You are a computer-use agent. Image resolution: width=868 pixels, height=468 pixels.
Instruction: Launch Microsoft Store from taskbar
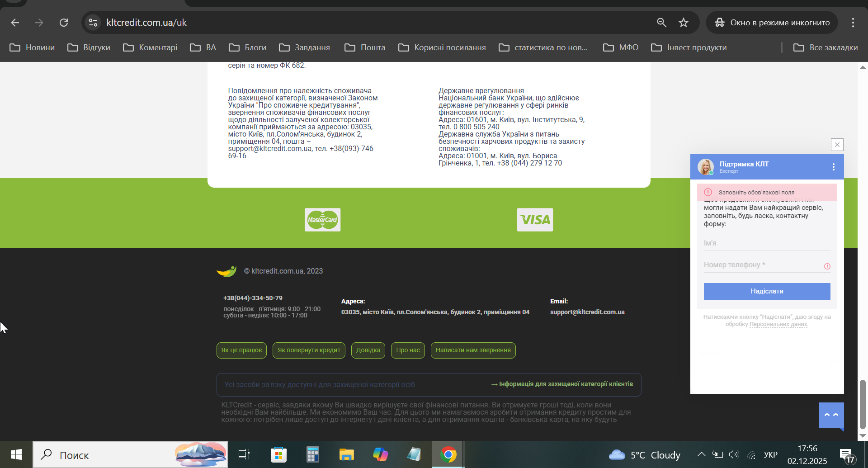point(278,454)
